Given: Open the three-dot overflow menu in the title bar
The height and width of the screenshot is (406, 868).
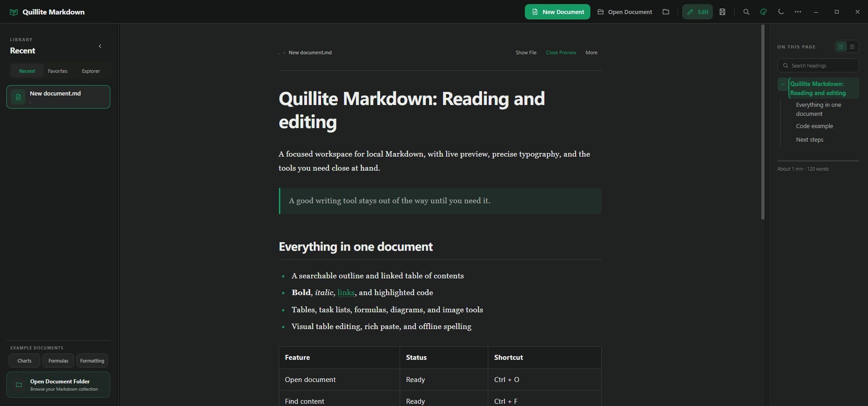Looking at the screenshot, I should coord(798,12).
